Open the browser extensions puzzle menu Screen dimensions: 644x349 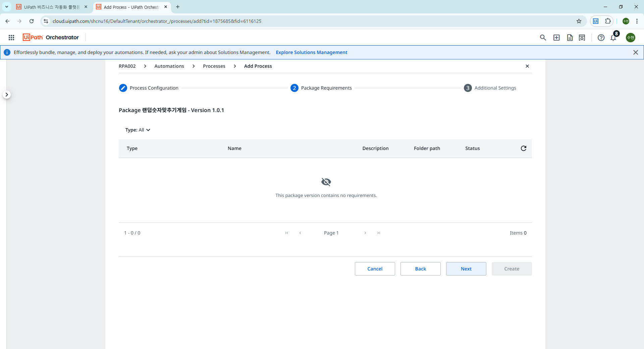pos(608,21)
